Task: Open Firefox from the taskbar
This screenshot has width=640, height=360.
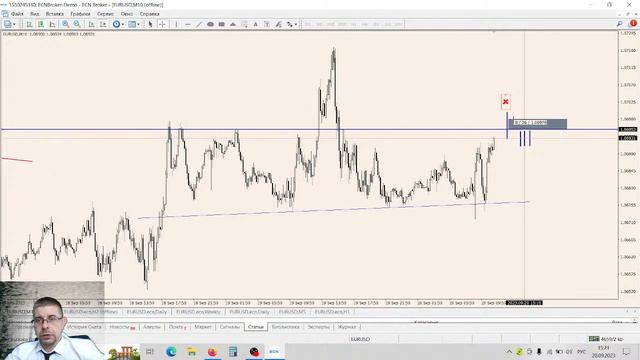Action: 212,351
